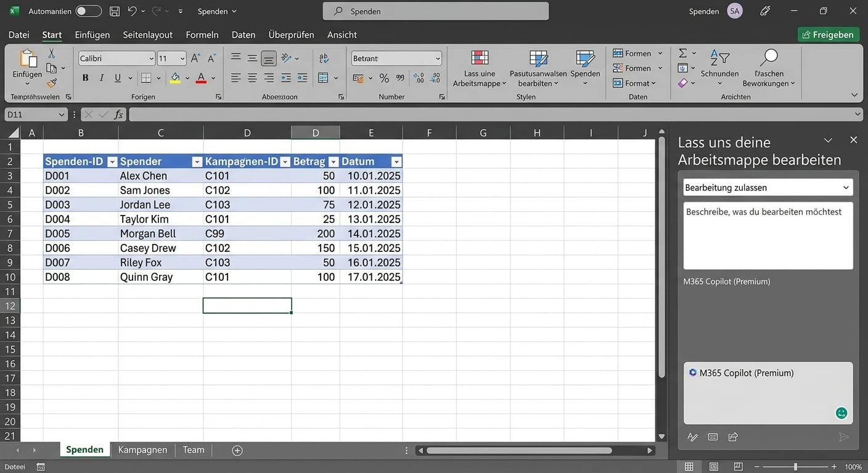Click the Spenden search box

pos(436,11)
